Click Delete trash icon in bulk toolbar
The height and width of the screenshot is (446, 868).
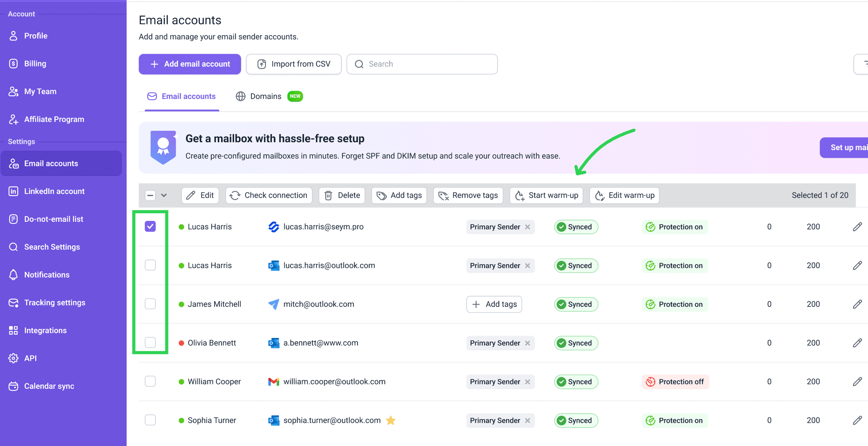[x=328, y=196]
